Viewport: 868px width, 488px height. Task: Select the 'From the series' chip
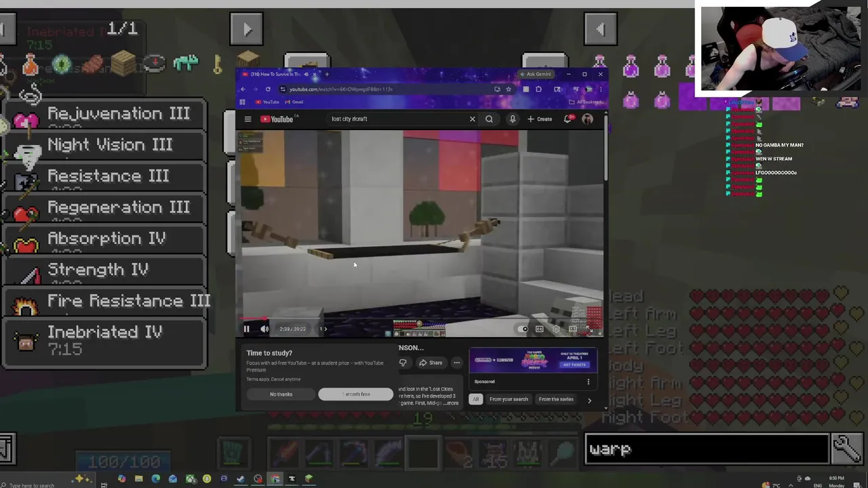[556, 399]
